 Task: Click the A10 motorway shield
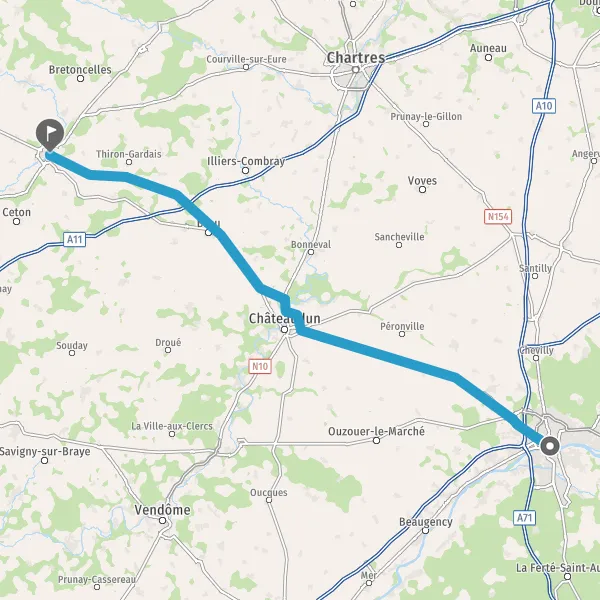click(x=544, y=106)
